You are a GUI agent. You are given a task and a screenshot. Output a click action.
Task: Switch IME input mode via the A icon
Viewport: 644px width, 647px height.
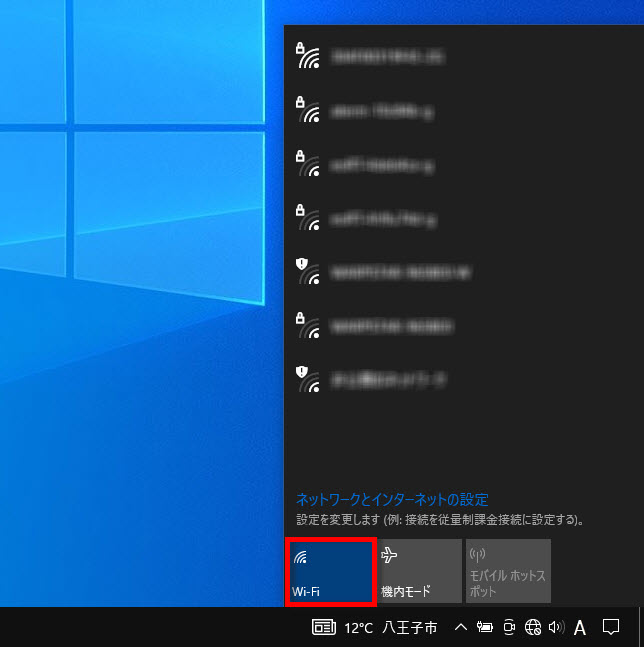pos(580,628)
